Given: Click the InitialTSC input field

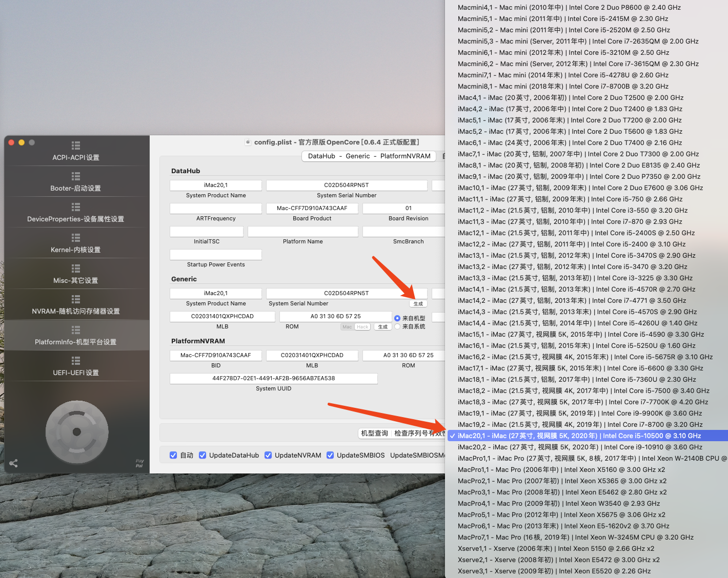Looking at the screenshot, I should coord(207,231).
